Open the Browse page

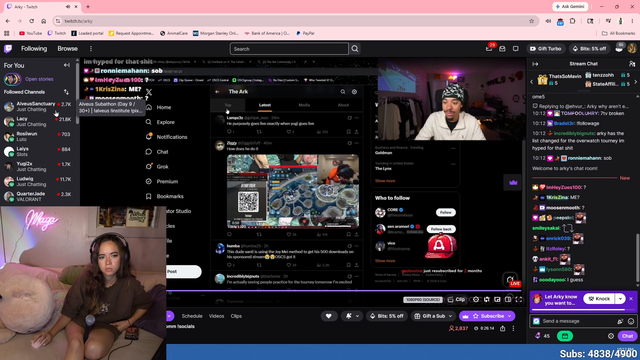67,49
